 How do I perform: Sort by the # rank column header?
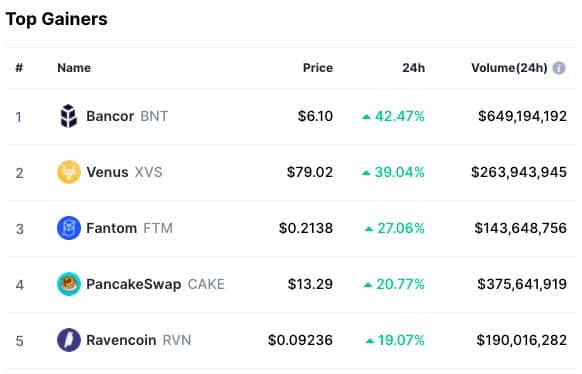19,68
